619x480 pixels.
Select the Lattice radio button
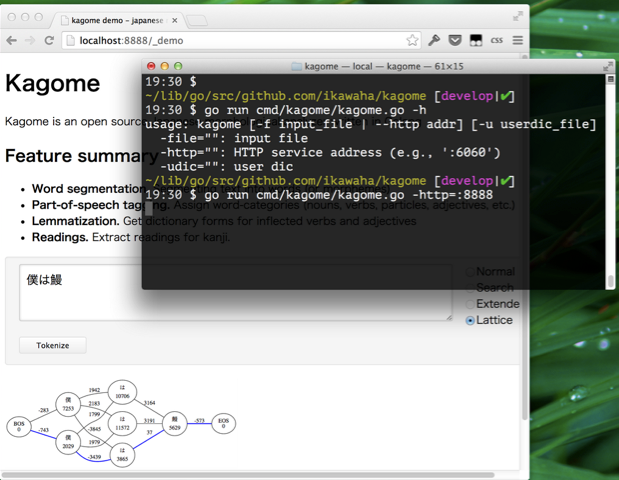click(470, 321)
